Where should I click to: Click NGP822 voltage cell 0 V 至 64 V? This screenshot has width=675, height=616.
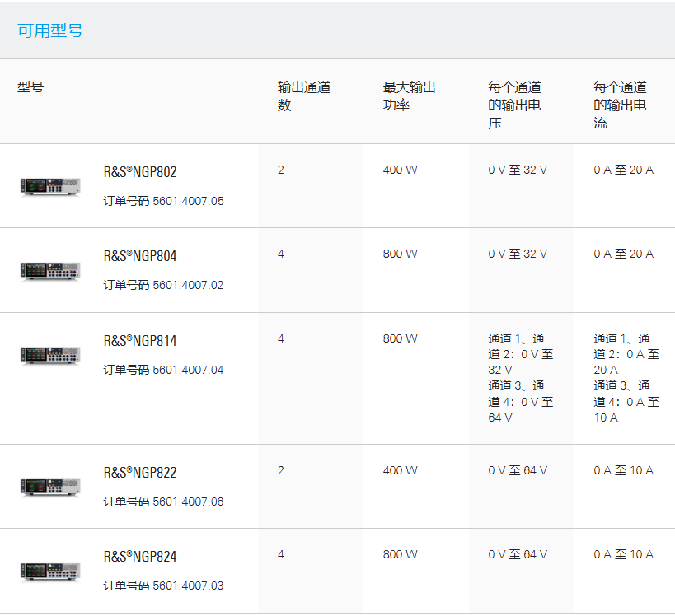[x=518, y=470]
